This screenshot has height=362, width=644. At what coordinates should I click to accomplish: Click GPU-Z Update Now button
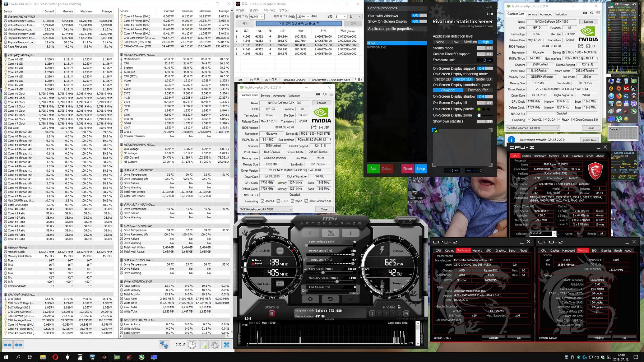(x=589, y=140)
